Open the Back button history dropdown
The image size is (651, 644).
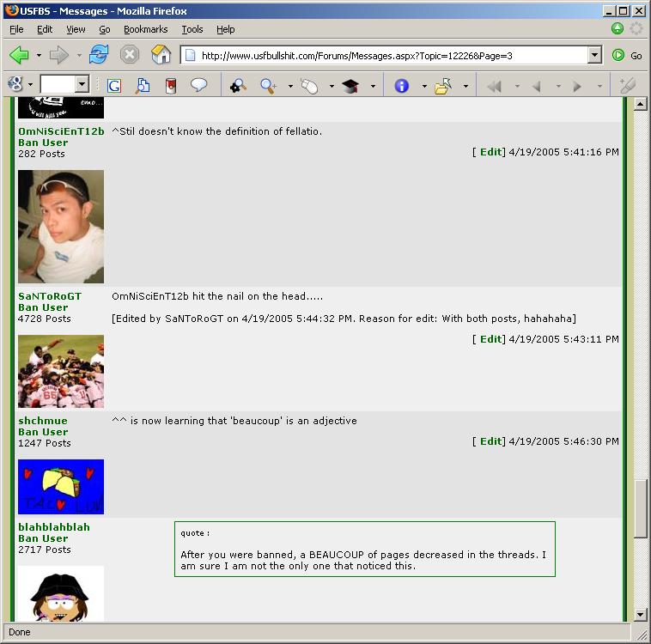tap(39, 55)
